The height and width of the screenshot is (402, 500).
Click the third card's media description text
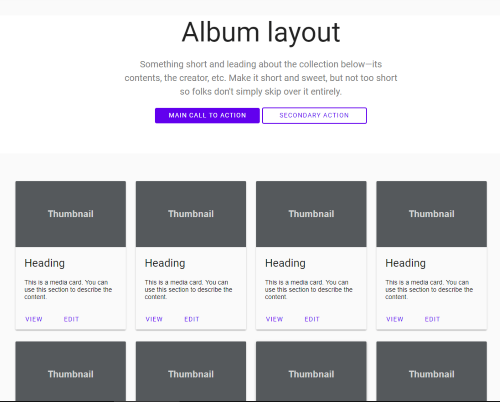pos(309,289)
